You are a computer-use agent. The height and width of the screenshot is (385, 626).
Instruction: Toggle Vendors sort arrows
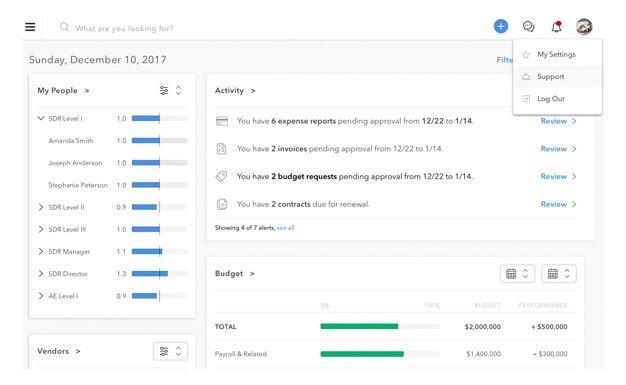coord(178,351)
